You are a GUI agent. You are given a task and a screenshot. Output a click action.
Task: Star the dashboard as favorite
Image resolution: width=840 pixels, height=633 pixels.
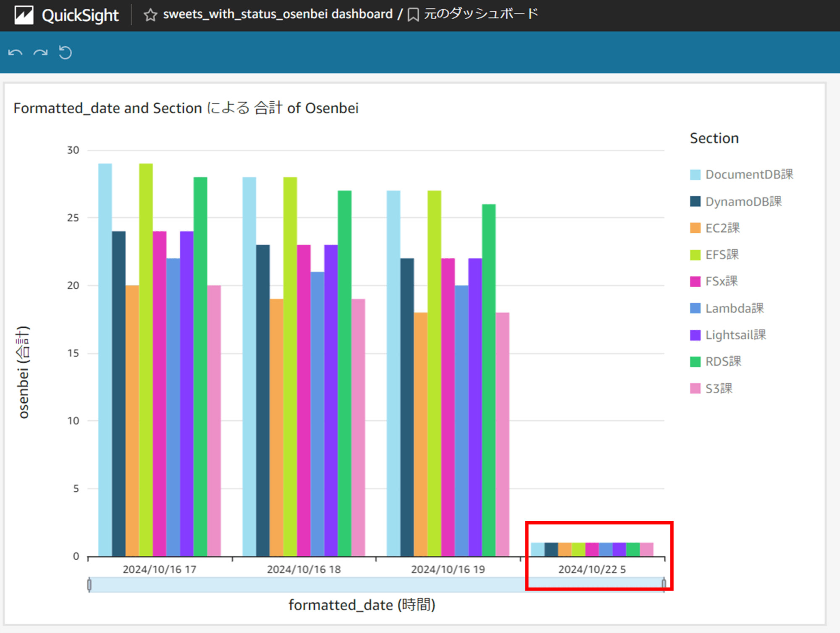point(150,15)
